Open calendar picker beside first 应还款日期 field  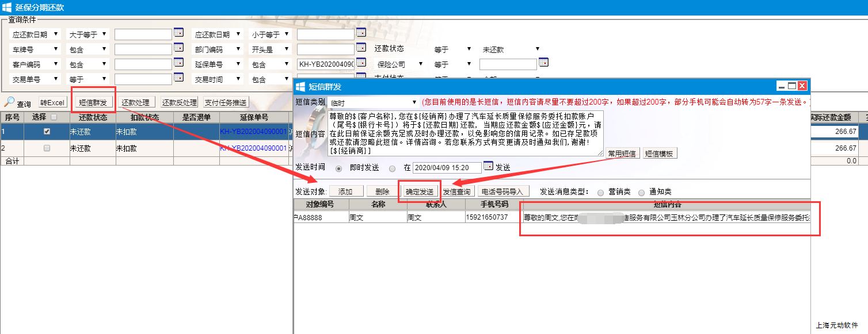point(178,33)
